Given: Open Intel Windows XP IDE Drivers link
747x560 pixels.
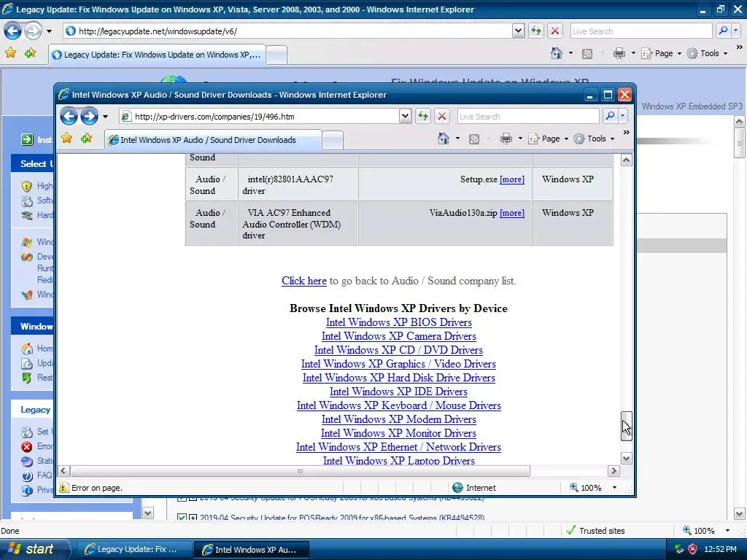Looking at the screenshot, I should [x=398, y=392].
